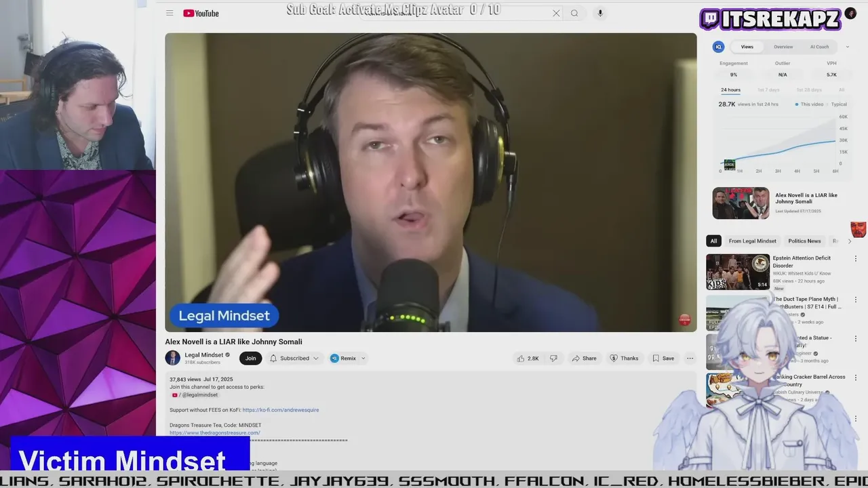
Task: Click the streamer webcam feed
Action: click(77, 85)
